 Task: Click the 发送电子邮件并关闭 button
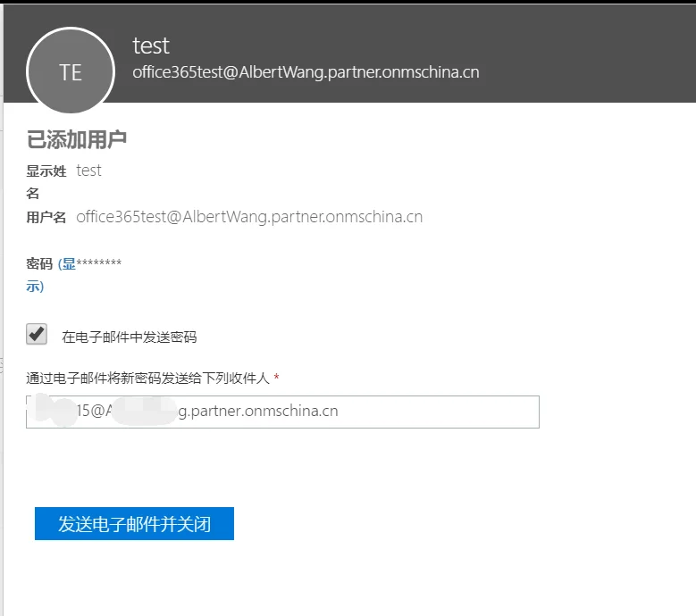pyautogui.click(x=134, y=524)
